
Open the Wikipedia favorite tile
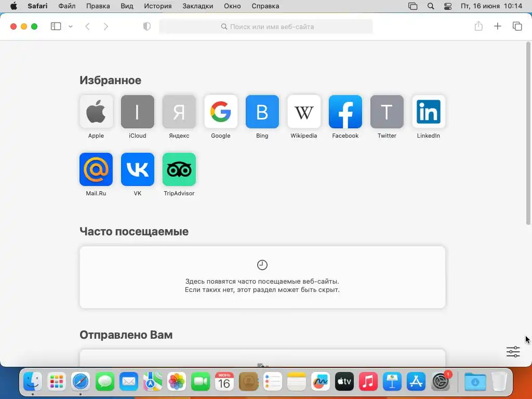point(303,112)
